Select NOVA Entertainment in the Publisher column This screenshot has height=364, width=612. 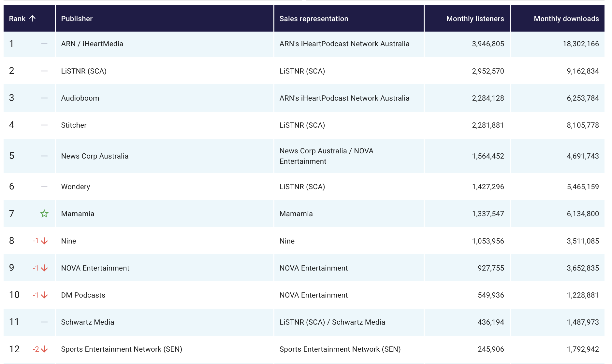(95, 268)
